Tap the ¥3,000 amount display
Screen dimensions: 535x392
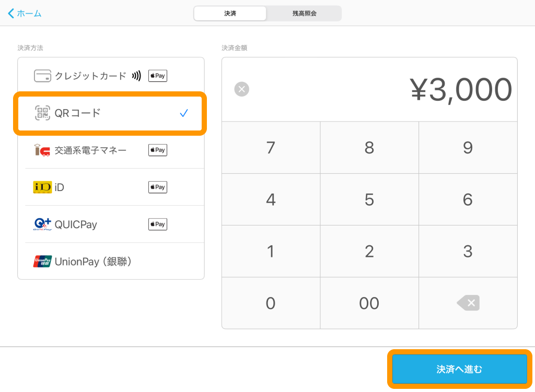[460, 89]
